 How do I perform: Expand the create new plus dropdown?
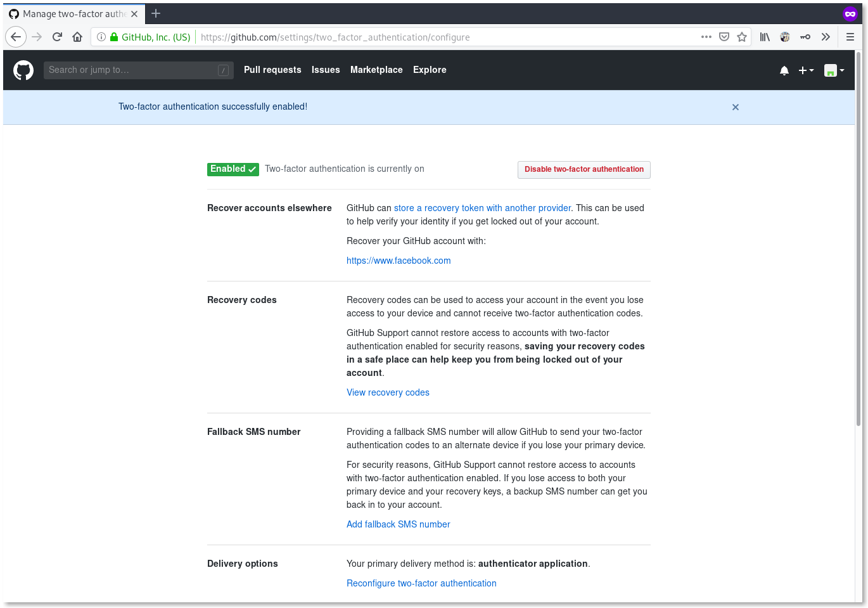point(806,70)
